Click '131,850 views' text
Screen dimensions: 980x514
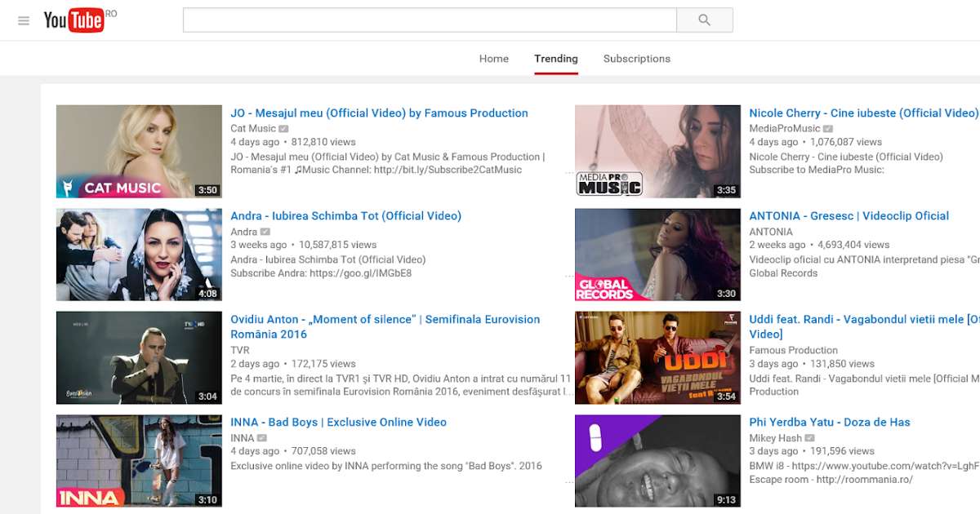click(x=843, y=364)
